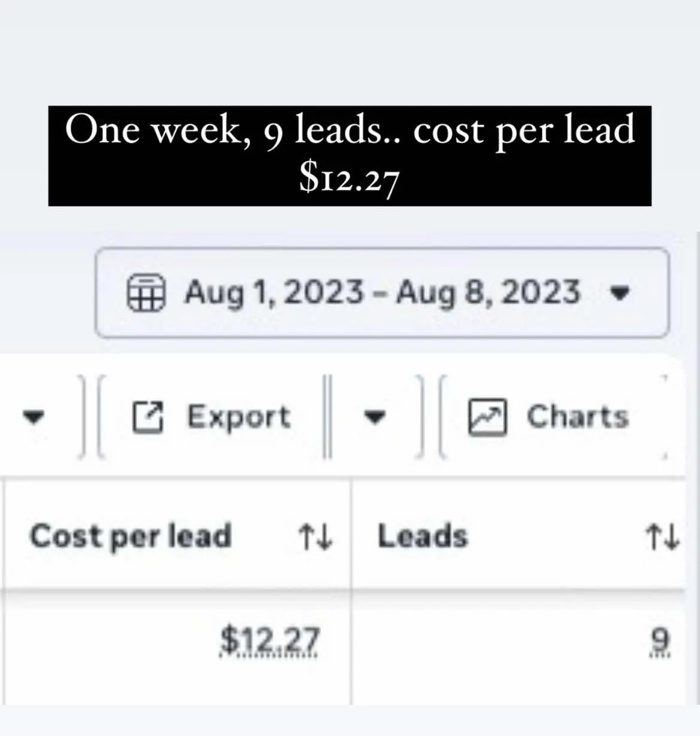Screen dimensions: 700x736
Task: Click the Export button label
Action: coord(239,416)
